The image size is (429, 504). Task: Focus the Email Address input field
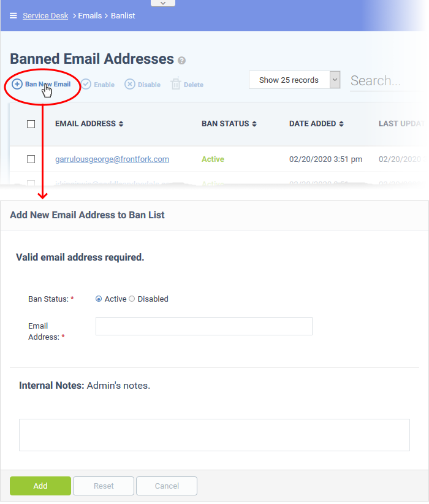[x=204, y=326]
